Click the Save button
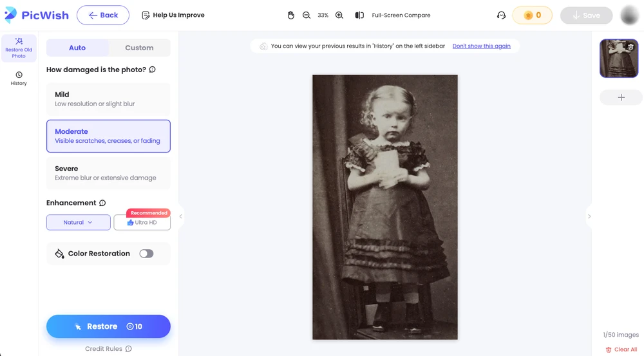The height and width of the screenshot is (356, 644). coord(587,15)
